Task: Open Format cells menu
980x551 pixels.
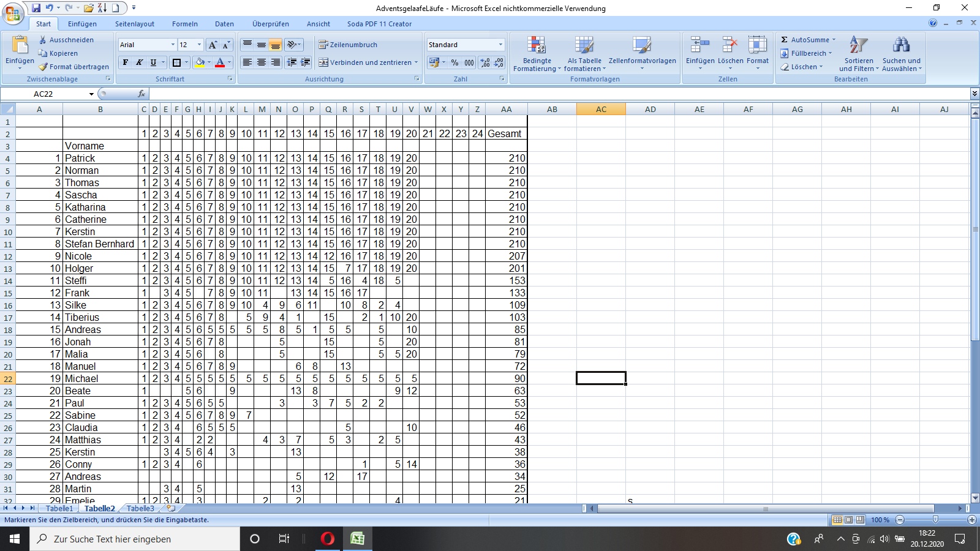Action: 758,54
